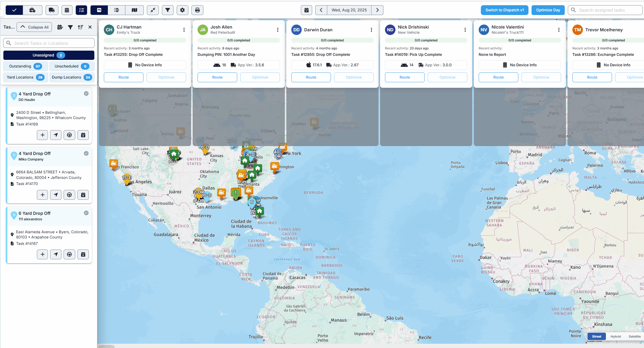Image resolution: width=644 pixels, height=348 pixels.
Task: Click the navigate arrow for Task #14169
Action: click(56, 135)
